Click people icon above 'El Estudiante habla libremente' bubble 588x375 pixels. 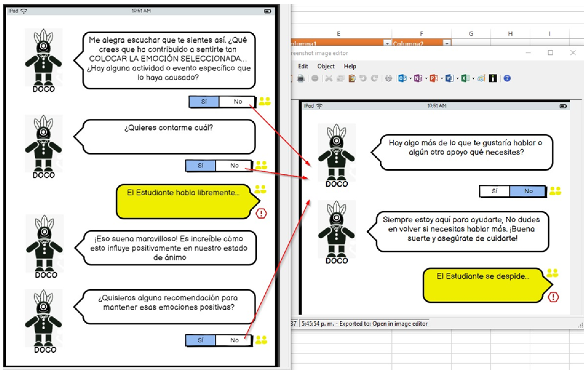pyautogui.click(x=260, y=189)
